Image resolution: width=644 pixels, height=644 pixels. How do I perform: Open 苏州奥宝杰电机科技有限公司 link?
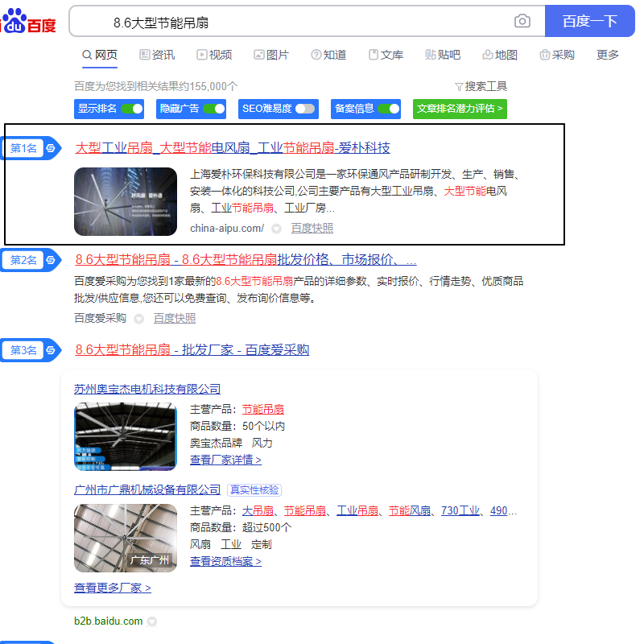[x=147, y=389]
